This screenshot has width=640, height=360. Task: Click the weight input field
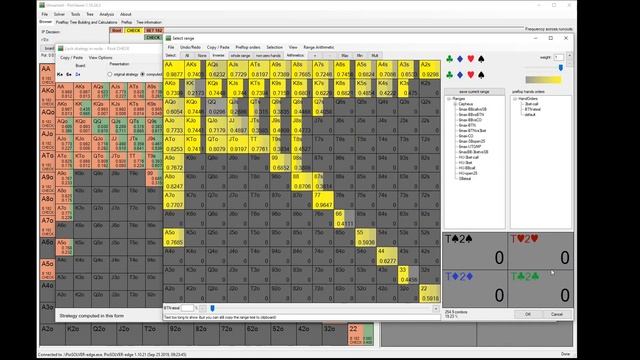(x=559, y=58)
